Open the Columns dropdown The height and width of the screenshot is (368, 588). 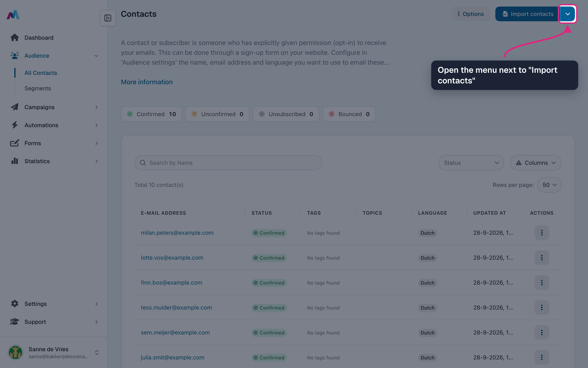tap(536, 163)
